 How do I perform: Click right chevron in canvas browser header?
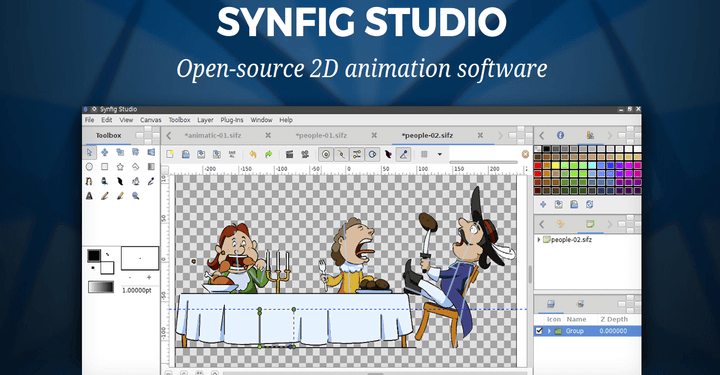point(610,224)
